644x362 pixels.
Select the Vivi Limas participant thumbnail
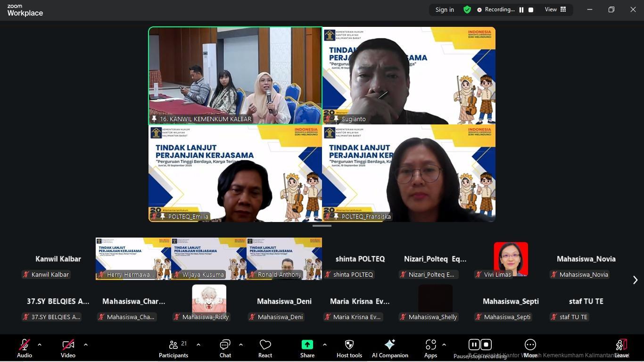click(x=511, y=259)
